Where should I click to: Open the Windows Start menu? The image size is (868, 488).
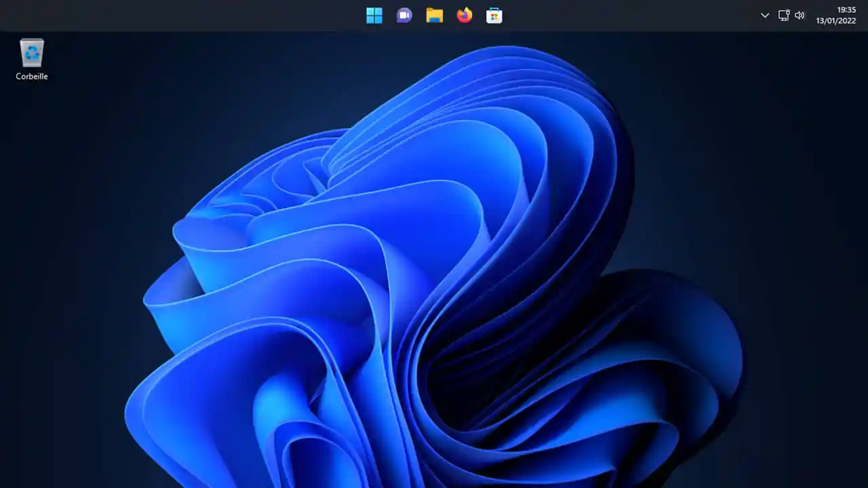pos(374,15)
